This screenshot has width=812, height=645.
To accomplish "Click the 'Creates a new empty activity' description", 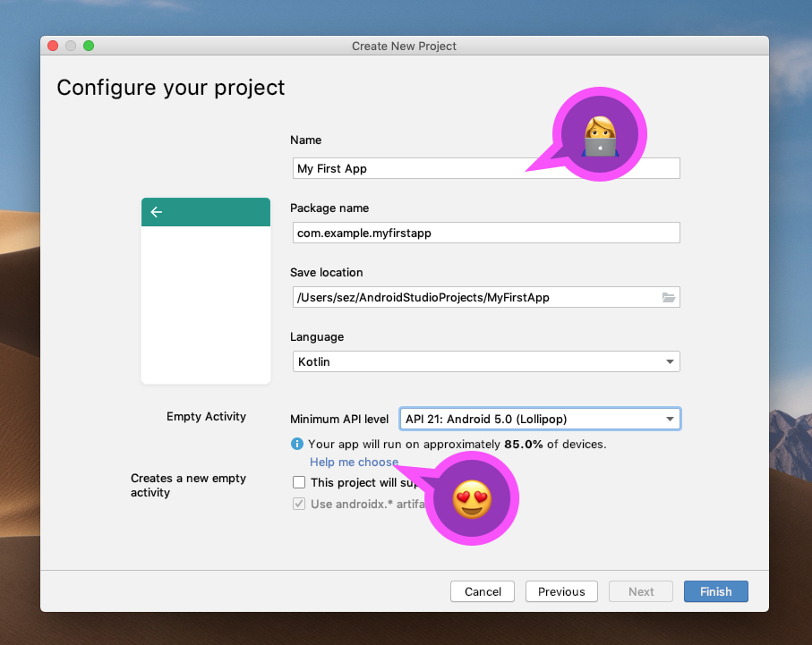I will (x=188, y=485).
